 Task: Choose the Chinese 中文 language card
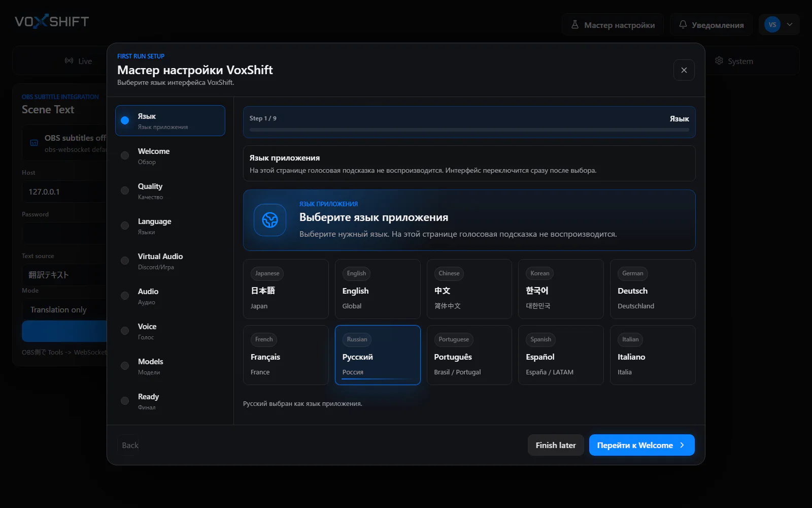[469, 289]
